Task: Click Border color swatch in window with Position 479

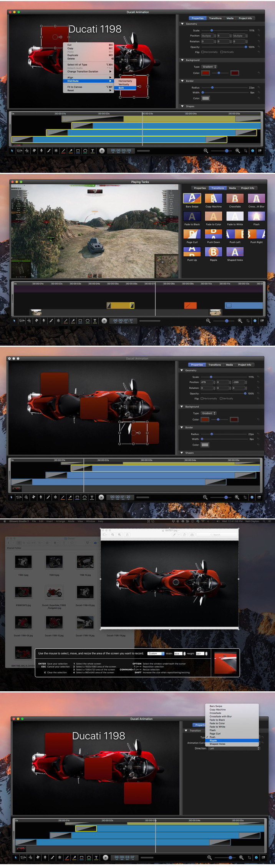Action: point(205,445)
